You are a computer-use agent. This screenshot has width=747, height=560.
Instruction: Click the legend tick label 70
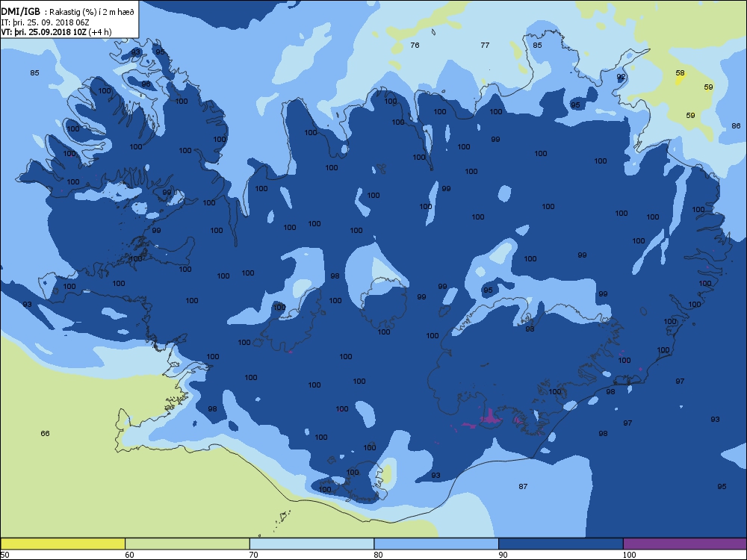point(254,555)
